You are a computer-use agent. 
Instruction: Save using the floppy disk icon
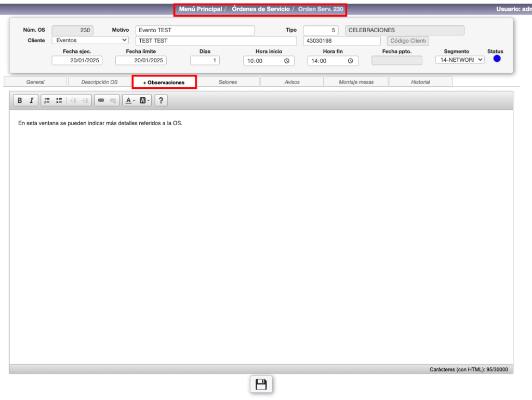tap(261, 384)
